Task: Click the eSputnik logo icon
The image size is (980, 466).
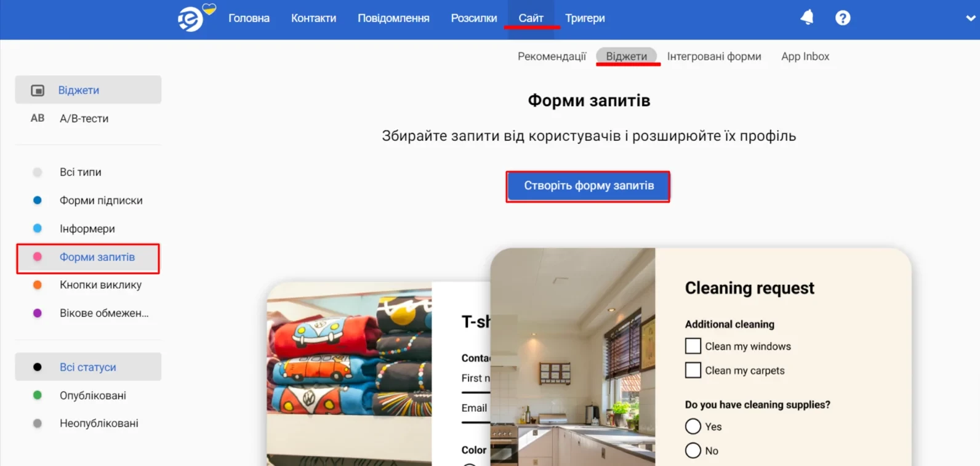Action: click(191, 19)
